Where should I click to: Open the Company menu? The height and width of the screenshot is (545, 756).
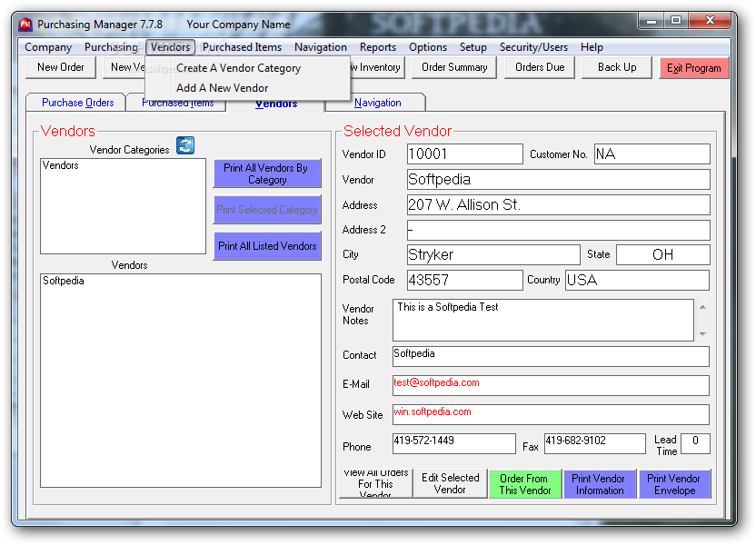coord(48,47)
